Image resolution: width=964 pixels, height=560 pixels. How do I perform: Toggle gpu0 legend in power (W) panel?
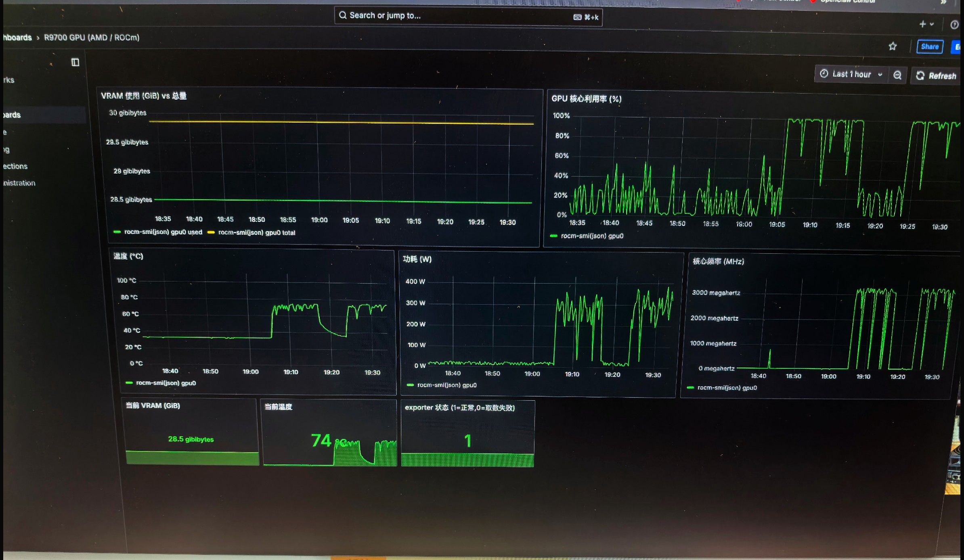click(447, 385)
